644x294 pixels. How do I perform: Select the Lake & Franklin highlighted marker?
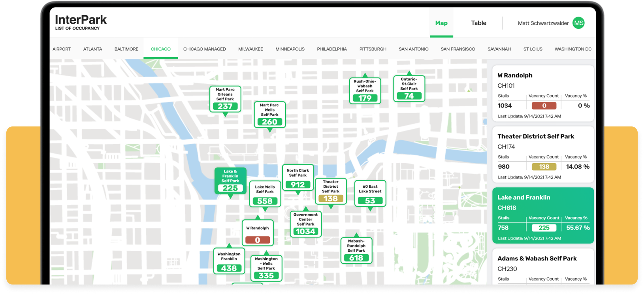point(230,181)
